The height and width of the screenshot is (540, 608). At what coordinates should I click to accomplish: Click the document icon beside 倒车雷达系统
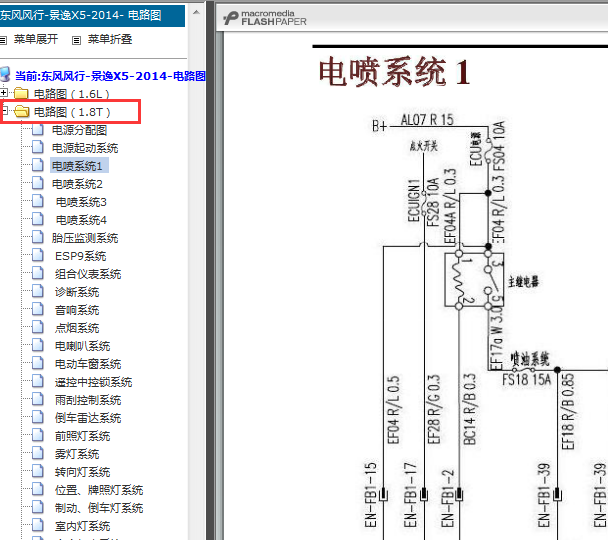pyautogui.click(x=38, y=417)
